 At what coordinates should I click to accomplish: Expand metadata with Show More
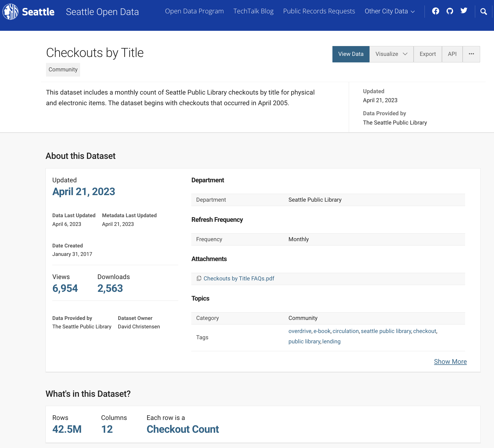[450, 362]
